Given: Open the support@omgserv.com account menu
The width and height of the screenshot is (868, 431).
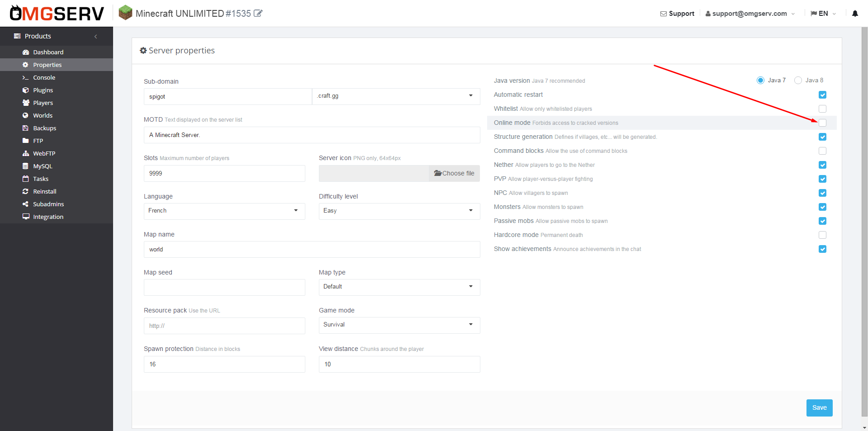Looking at the screenshot, I should [x=750, y=14].
